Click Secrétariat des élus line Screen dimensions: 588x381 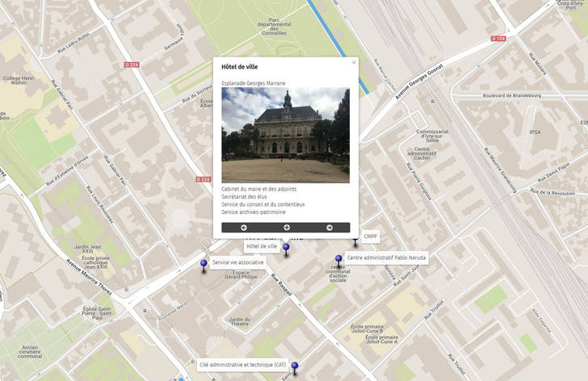(244, 197)
